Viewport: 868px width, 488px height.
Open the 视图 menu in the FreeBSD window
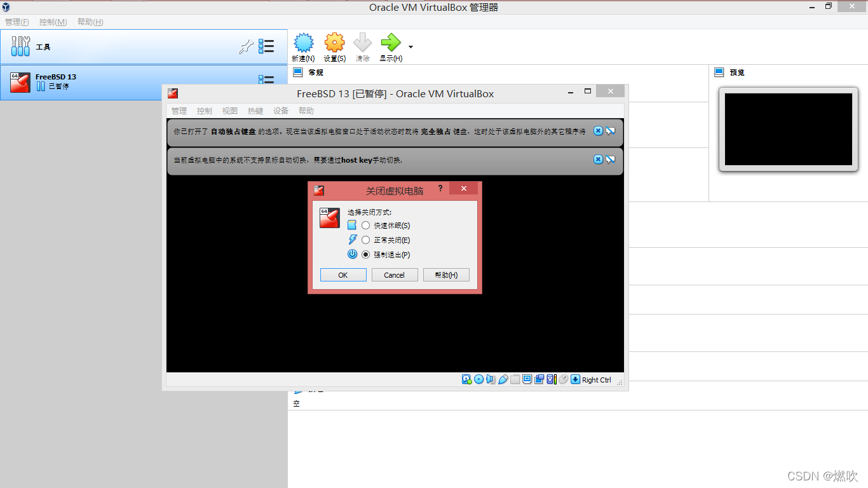230,111
